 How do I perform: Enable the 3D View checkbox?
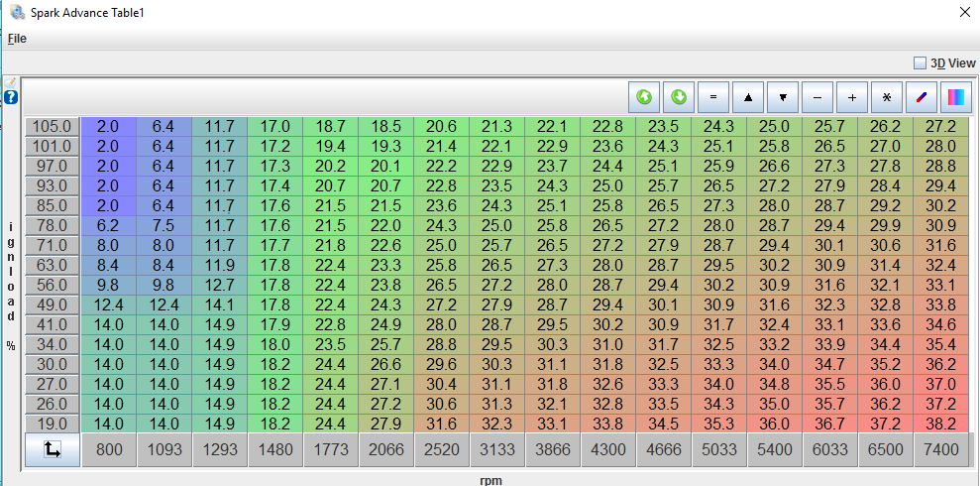pyautogui.click(x=920, y=62)
